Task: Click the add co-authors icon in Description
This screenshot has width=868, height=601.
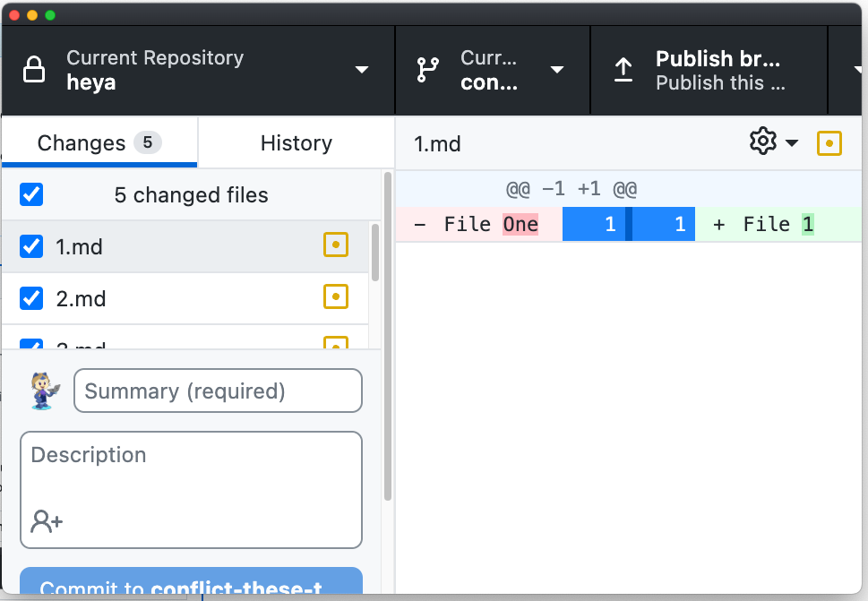Action: tap(46, 519)
